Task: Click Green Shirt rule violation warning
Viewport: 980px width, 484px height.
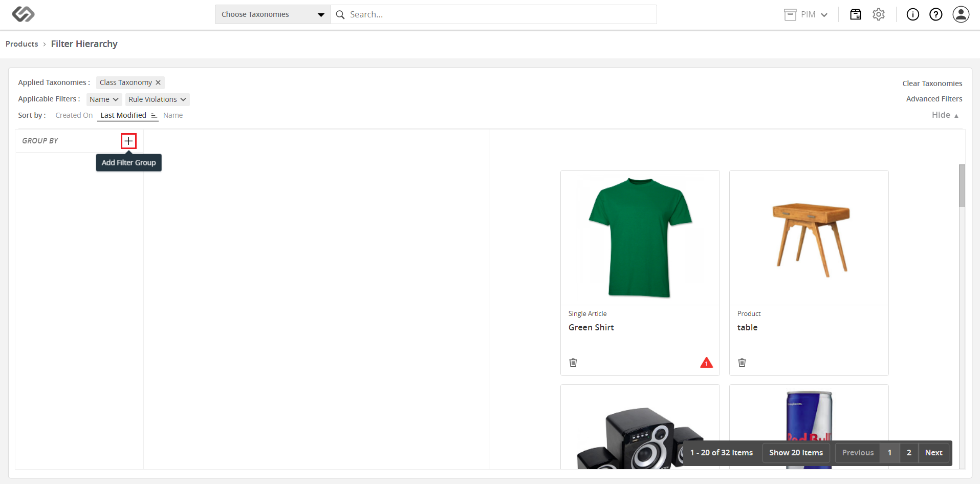Action: [x=706, y=363]
